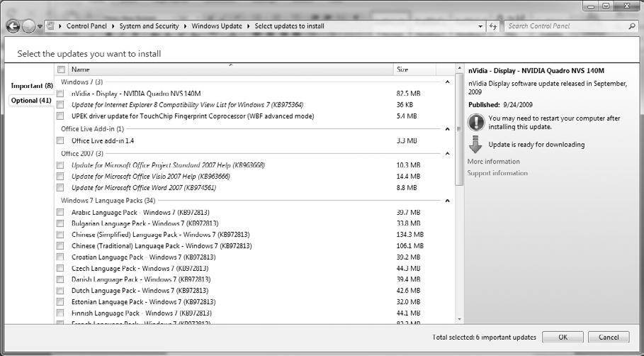Screen dimensions: 644x356
Task: Check Office Word 2007 KB974561 update
Action: [x=60, y=187]
